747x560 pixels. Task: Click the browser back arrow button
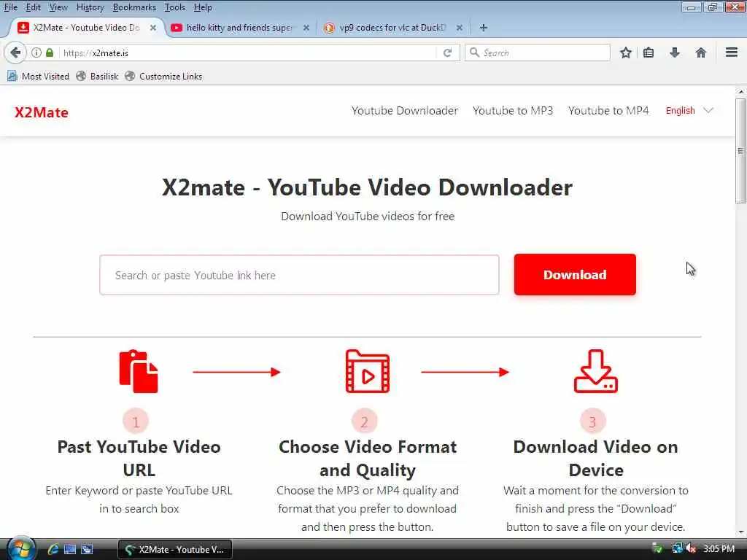point(15,52)
